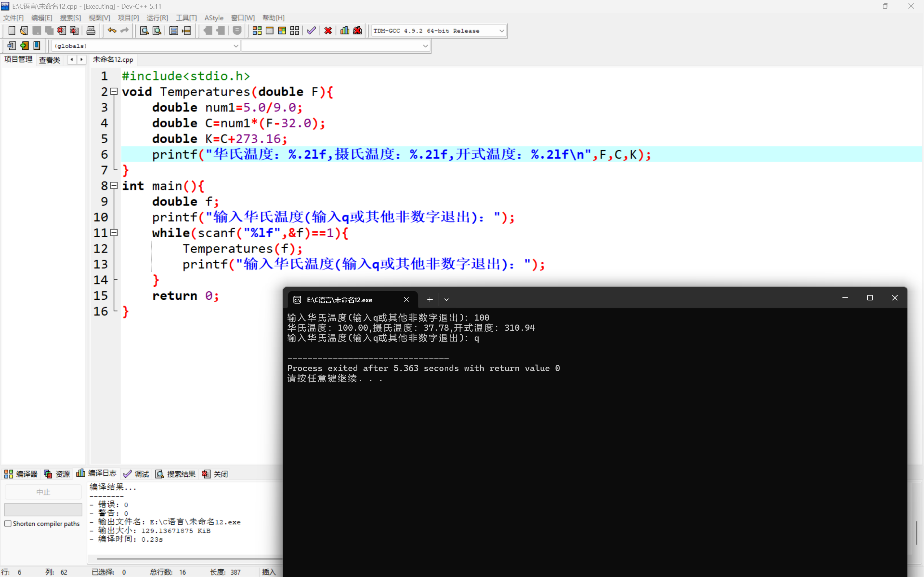924x577 pixels.
Task: Click the Compile and Run icon
Action: click(x=282, y=31)
